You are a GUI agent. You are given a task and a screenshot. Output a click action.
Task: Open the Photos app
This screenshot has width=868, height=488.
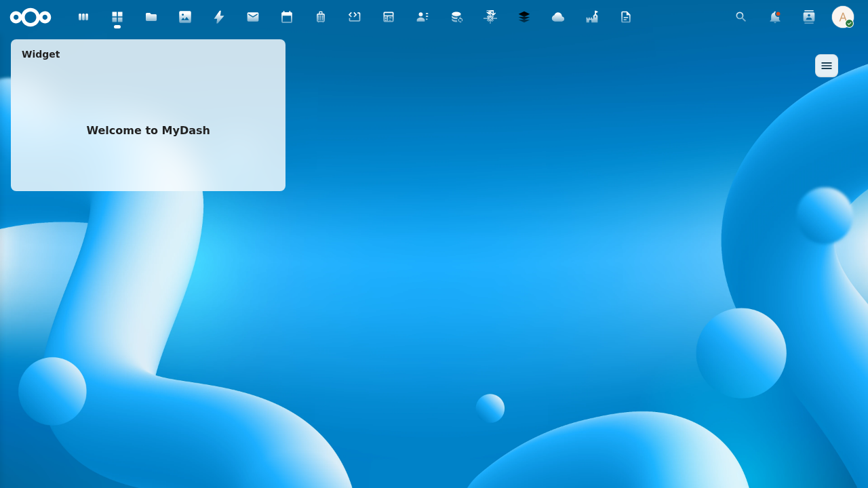point(185,17)
